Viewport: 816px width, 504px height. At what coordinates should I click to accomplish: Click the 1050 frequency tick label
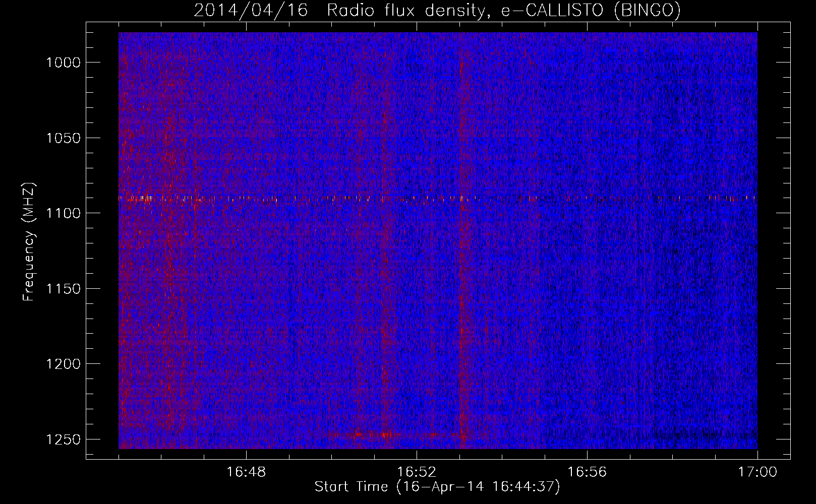tap(63, 138)
